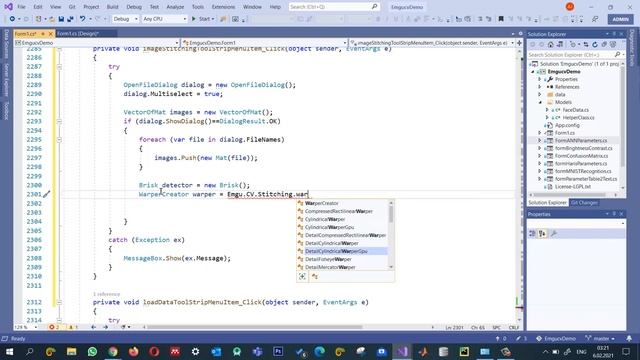
Task: Click Properties panel Categorized icon
Action: tap(532, 233)
